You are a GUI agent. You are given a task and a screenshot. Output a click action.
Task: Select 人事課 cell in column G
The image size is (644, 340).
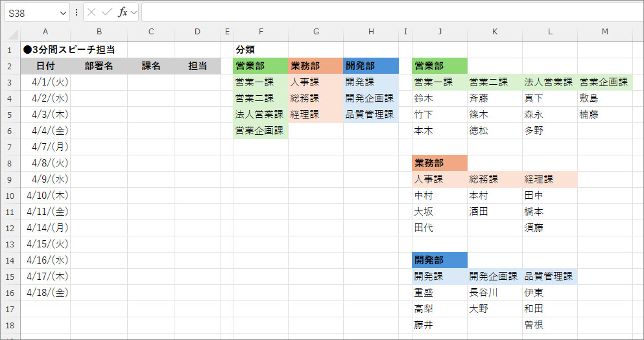pyautogui.click(x=316, y=82)
